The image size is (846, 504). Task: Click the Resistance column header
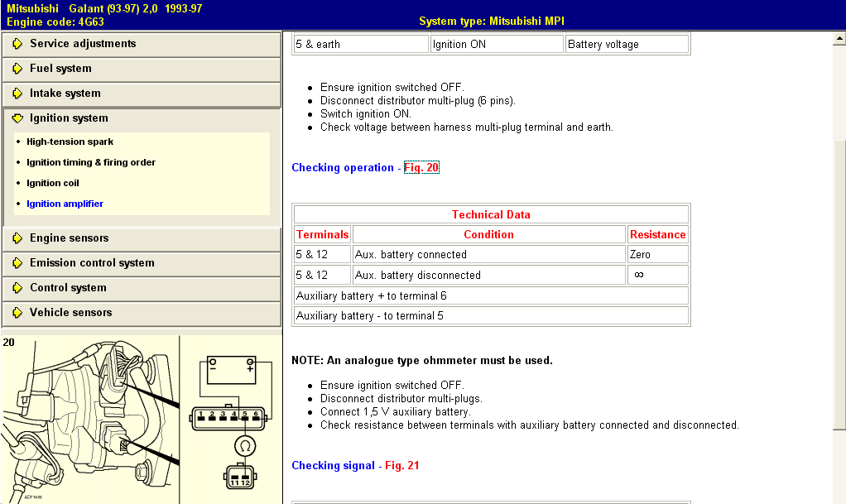click(658, 235)
